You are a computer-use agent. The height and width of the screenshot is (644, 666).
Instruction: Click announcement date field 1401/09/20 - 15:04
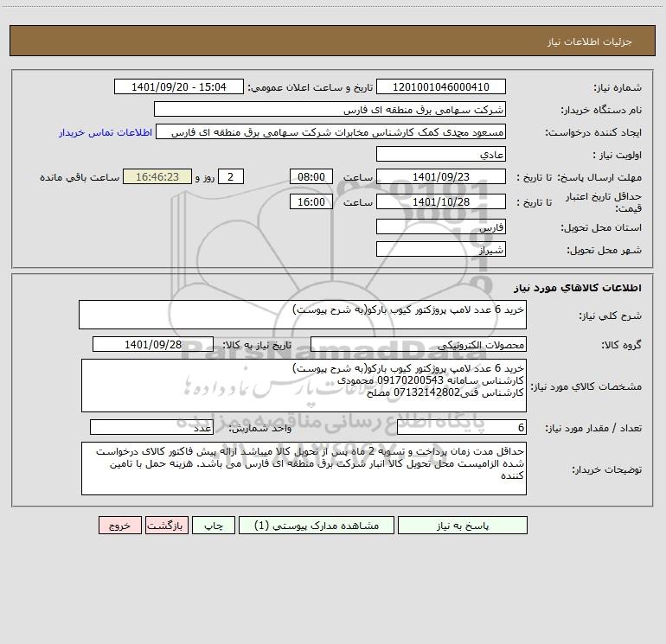pos(179,86)
